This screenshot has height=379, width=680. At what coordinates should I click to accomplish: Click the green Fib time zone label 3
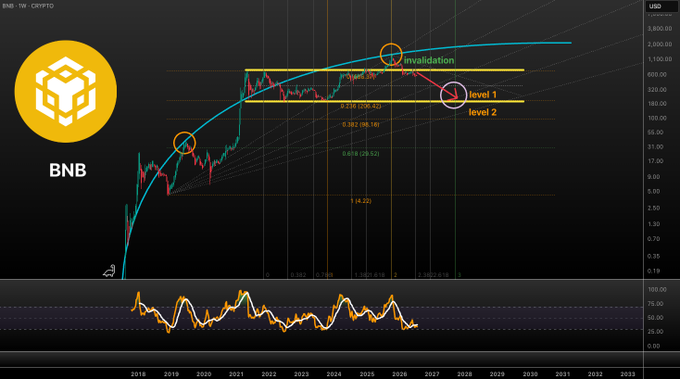pyautogui.click(x=459, y=275)
